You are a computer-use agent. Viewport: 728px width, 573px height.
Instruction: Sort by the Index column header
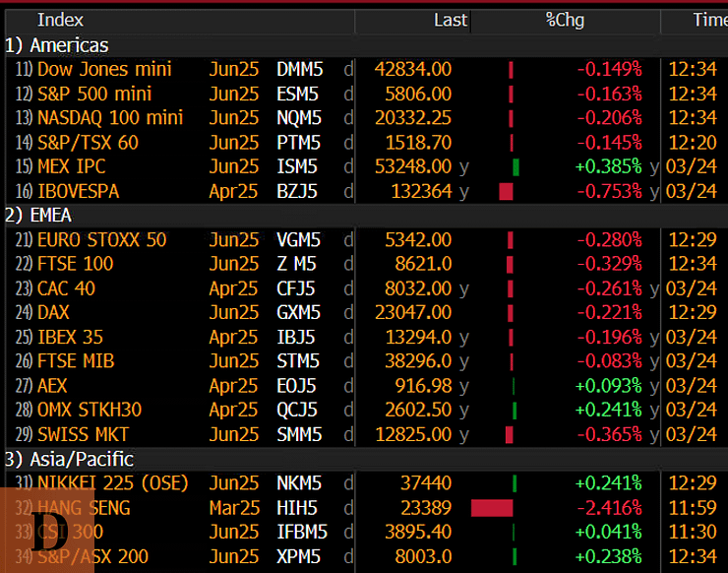click(x=60, y=20)
